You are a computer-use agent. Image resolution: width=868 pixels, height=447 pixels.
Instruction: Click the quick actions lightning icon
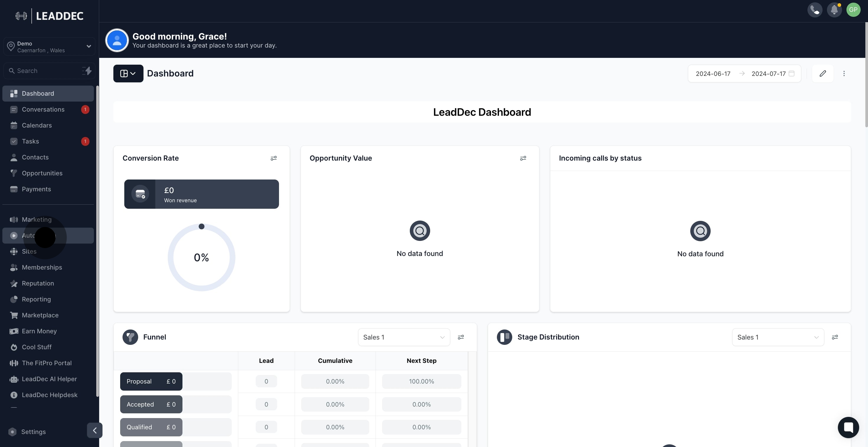(87, 71)
